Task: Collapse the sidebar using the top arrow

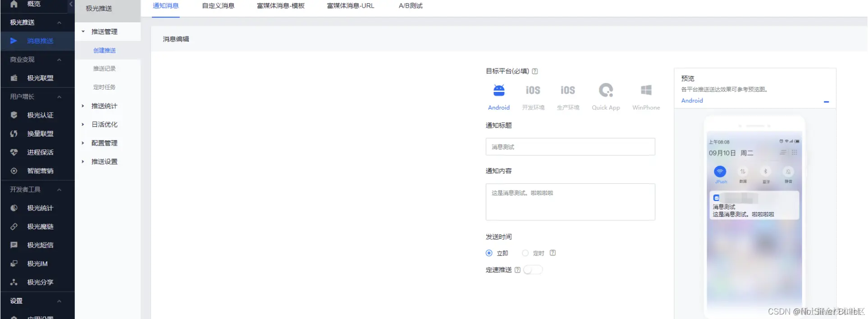Action: (x=71, y=4)
